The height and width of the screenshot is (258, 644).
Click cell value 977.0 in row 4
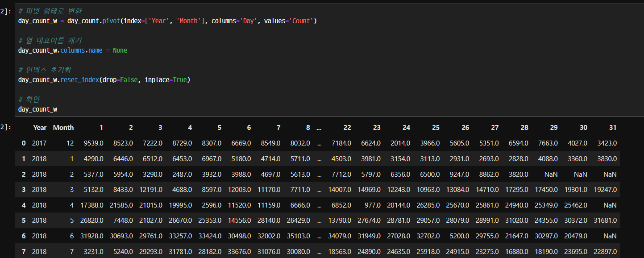pos(373,205)
